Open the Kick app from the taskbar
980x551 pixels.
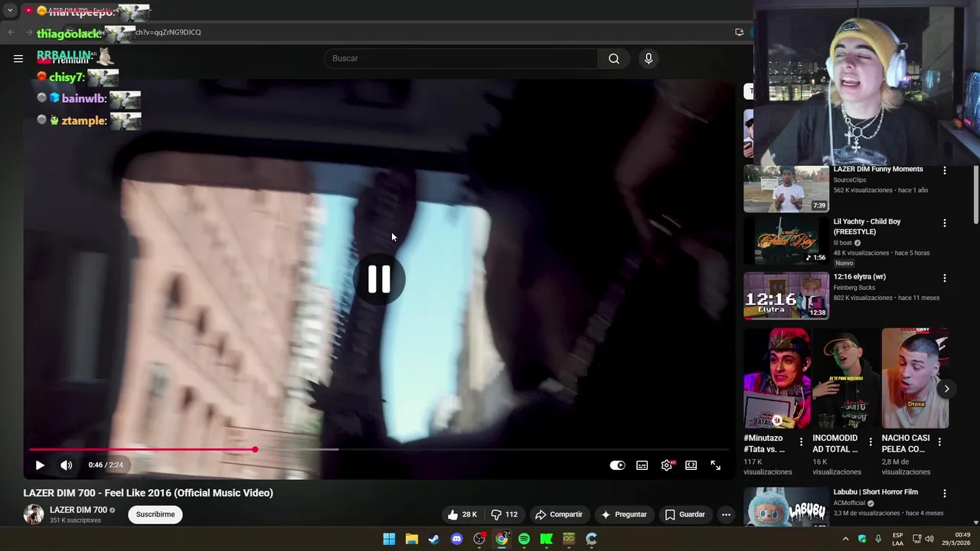point(547,539)
